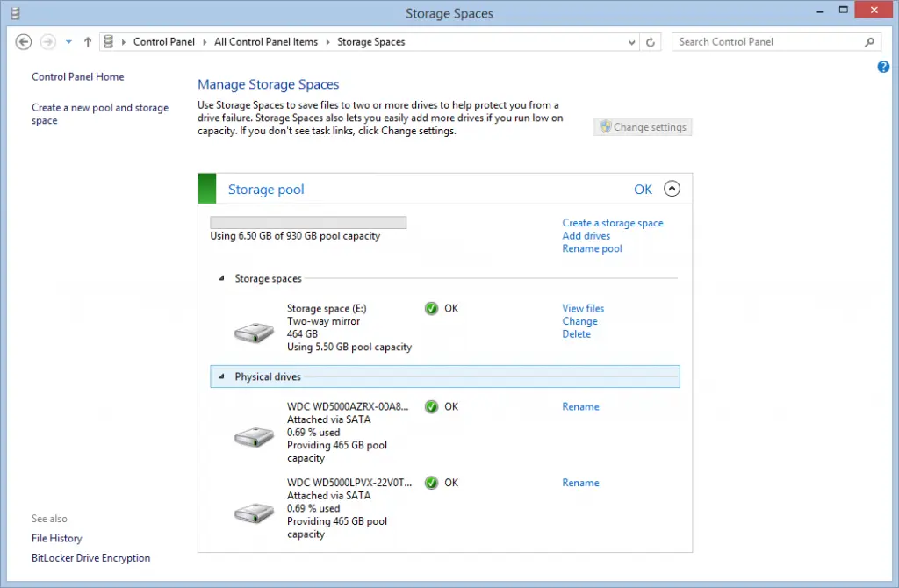This screenshot has width=899, height=588.
Task: Go up one level with Up arrow
Action: click(x=88, y=42)
